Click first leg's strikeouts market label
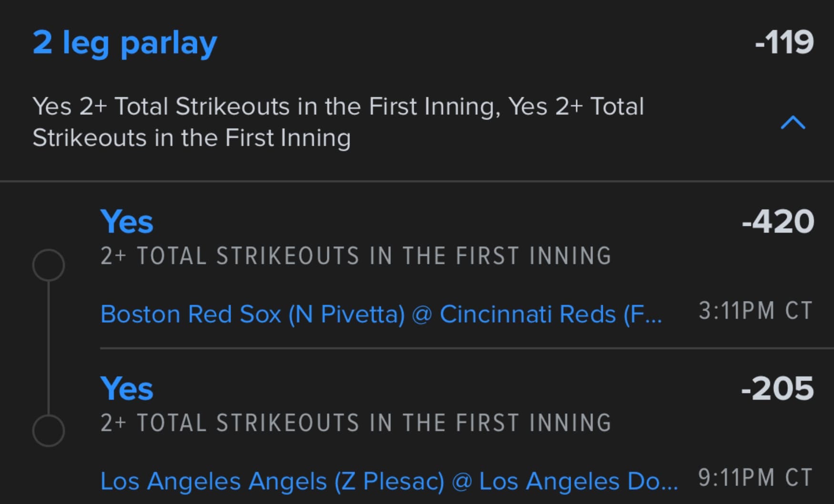The image size is (834, 504). 356,256
